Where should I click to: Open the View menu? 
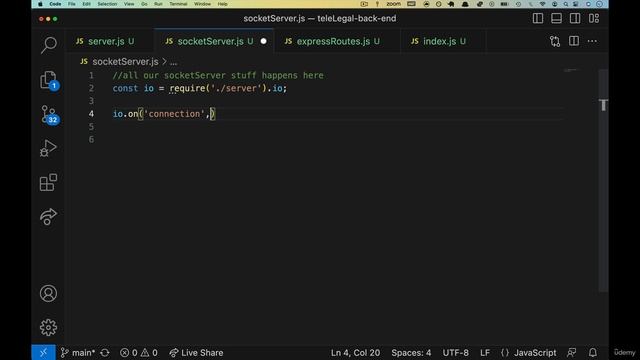(129, 4)
